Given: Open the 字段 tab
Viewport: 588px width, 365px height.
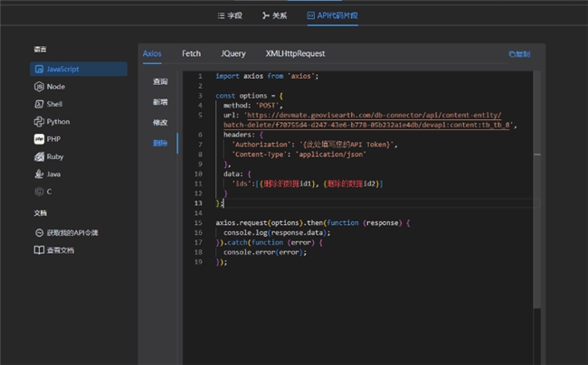Looking at the screenshot, I should tap(230, 15).
